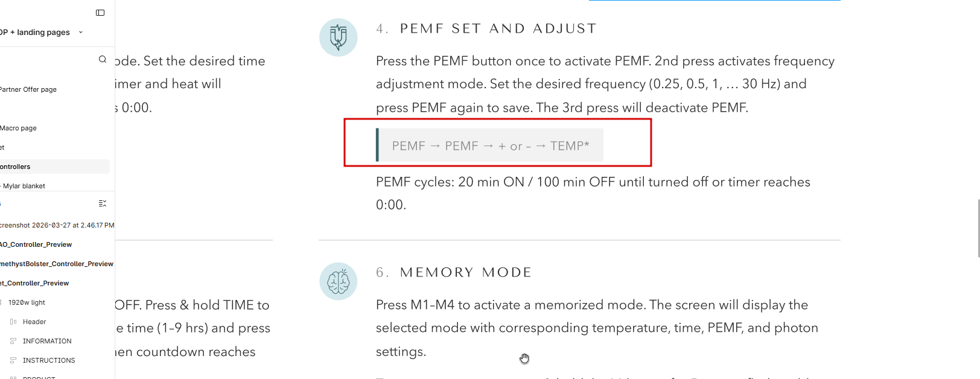Select the AmethystBolster_Controller_Preview layer
Screen dimensions: 980x379
[57, 264]
